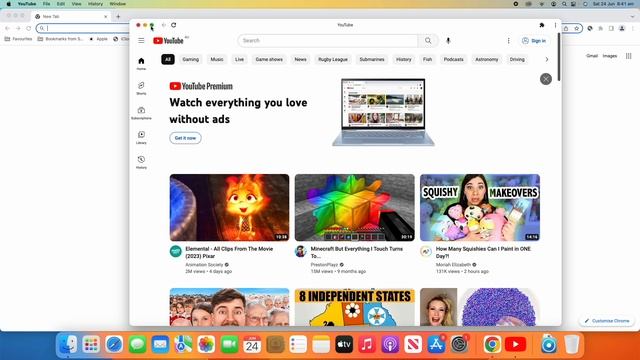The width and height of the screenshot is (640, 360).
Task: Open a new tab in Chrome window
Action: [118, 16]
